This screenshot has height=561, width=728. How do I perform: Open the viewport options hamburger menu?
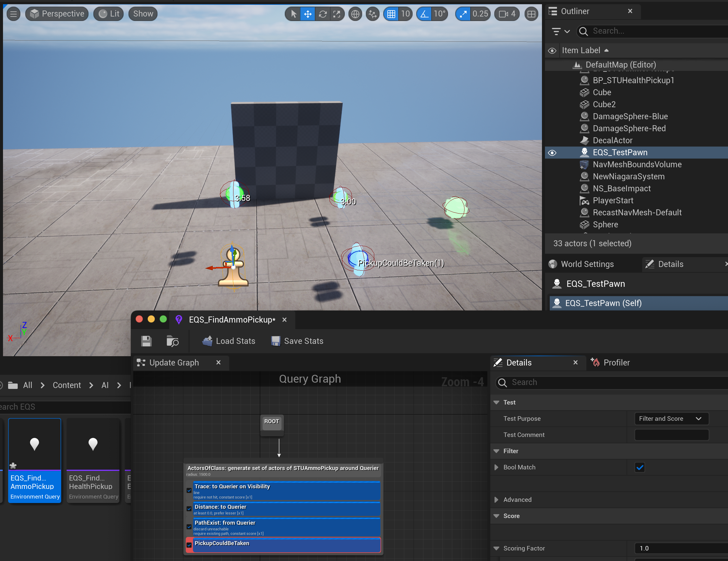click(13, 14)
